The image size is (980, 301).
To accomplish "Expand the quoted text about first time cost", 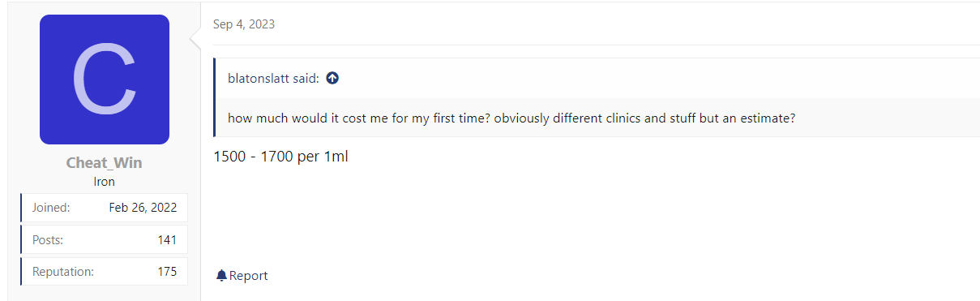I will coord(511,118).
